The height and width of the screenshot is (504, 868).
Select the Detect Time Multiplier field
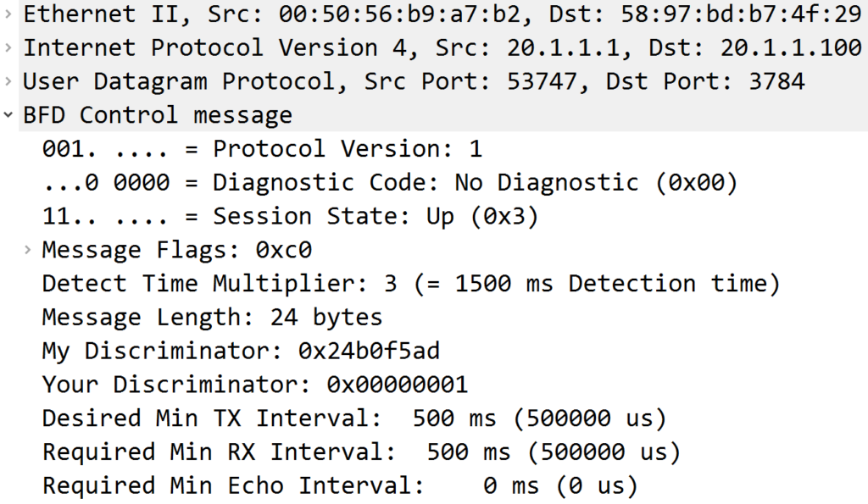pyautogui.click(x=410, y=284)
